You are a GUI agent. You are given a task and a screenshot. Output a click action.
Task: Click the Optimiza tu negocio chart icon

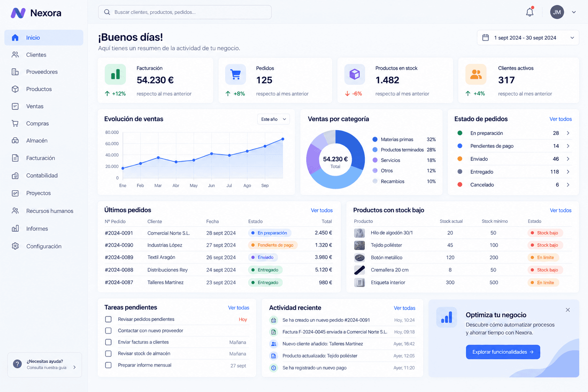pyautogui.click(x=447, y=317)
